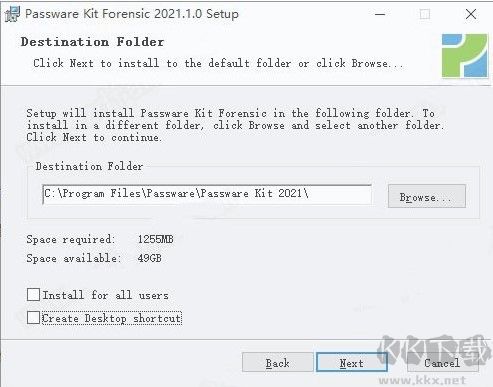Continue with the Next button
Image resolution: width=493 pixels, height=387 pixels.
351,362
